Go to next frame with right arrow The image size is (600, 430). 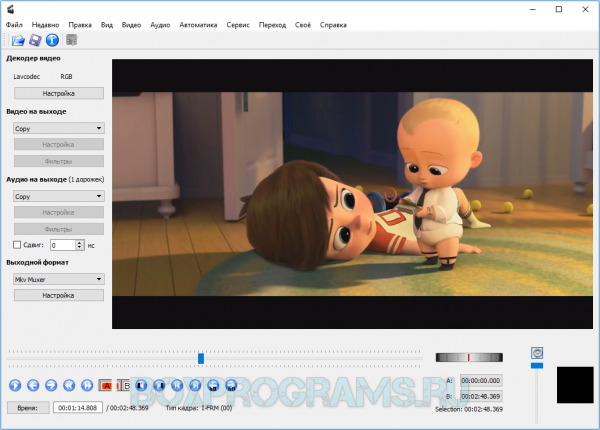(x=51, y=385)
